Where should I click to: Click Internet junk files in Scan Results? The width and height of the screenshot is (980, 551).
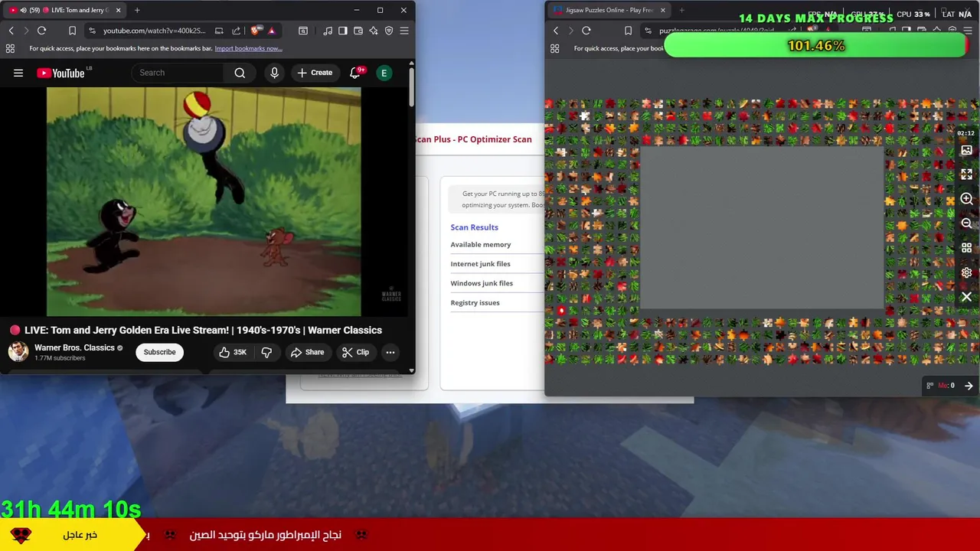(x=480, y=264)
